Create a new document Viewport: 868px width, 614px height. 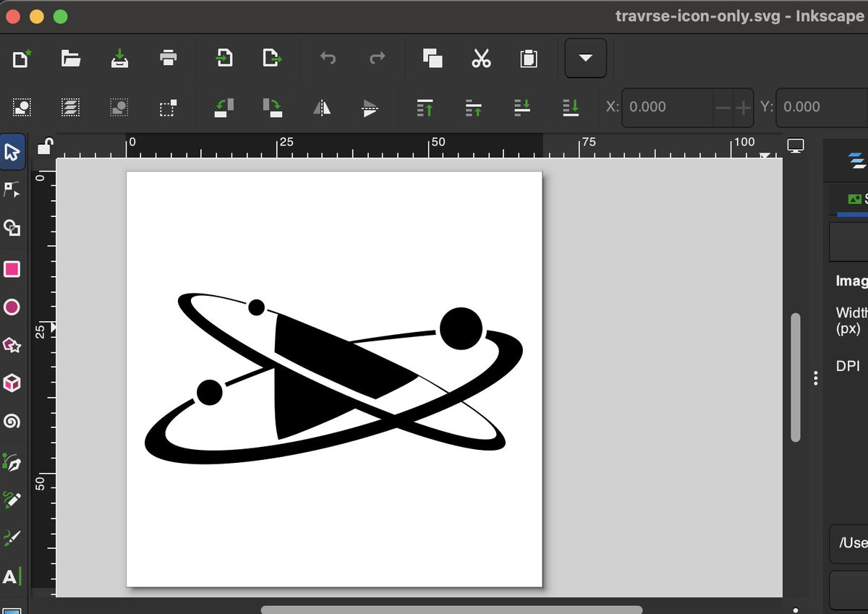[x=22, y=58]
